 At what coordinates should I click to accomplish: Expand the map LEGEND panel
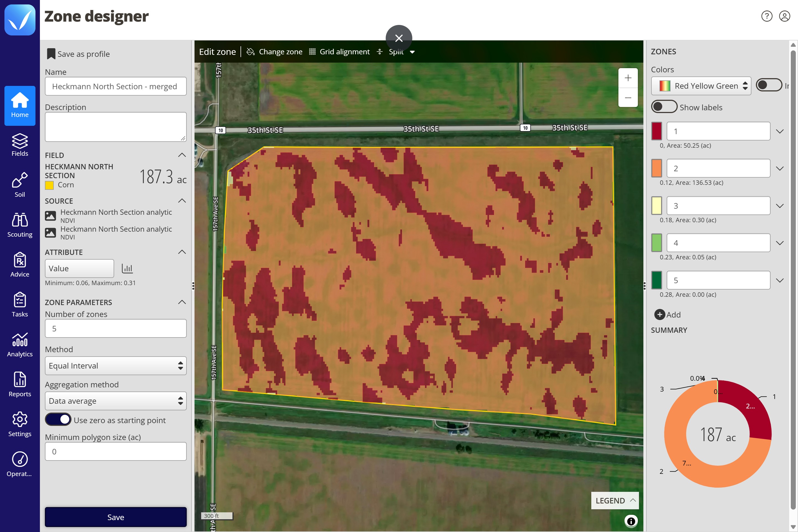(x=615, y=500)
